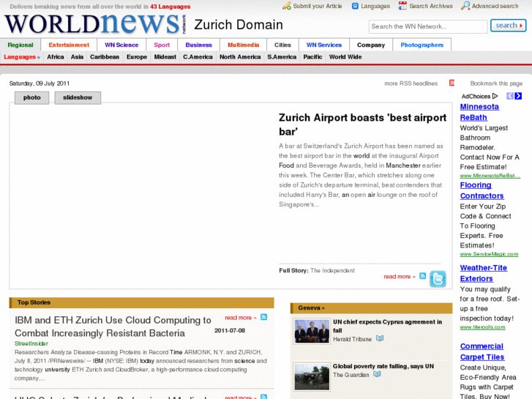
Task: Open IBM and ETH Zurich Cloud Computing headline
Action: pyautogui.click(x=113, y=327)
